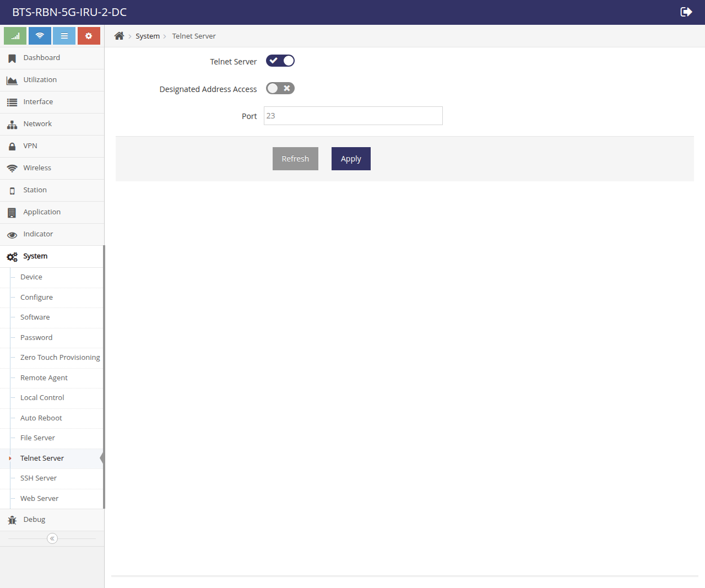Click the blue Wi-Fi shortcut button
705x588 pixels.
(40, 36)
